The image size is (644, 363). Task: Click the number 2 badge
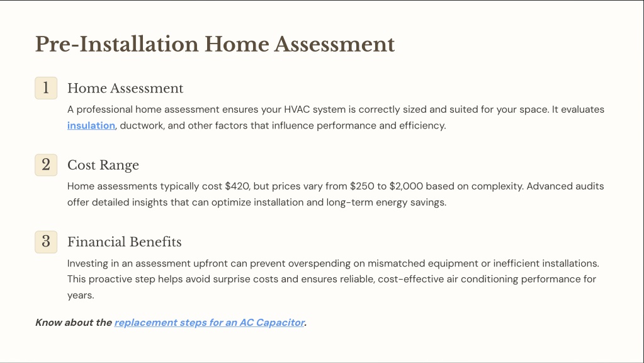click(x=46, y=165)
